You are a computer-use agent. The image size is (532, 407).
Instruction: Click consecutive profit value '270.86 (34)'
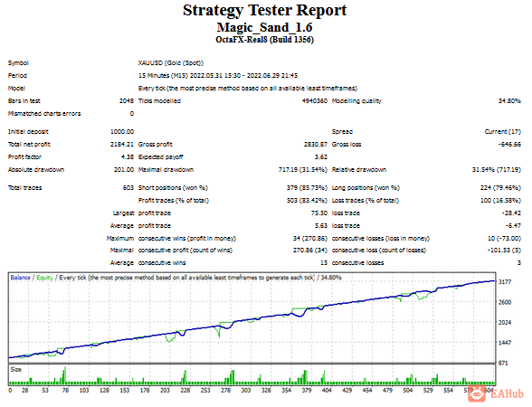tap(309, 251)
